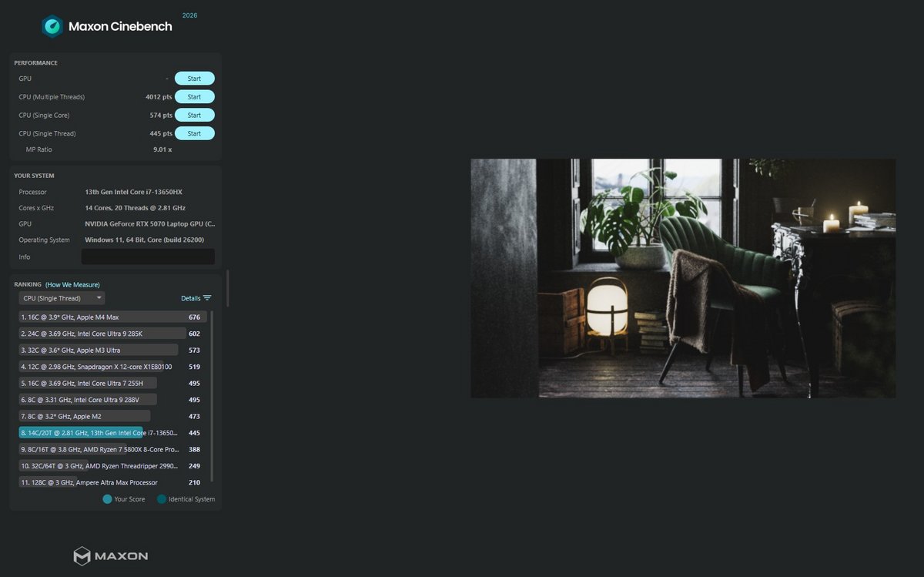Click the 4012 pts multi-thread score
The image size is (924, 577).
coord(159,97)
